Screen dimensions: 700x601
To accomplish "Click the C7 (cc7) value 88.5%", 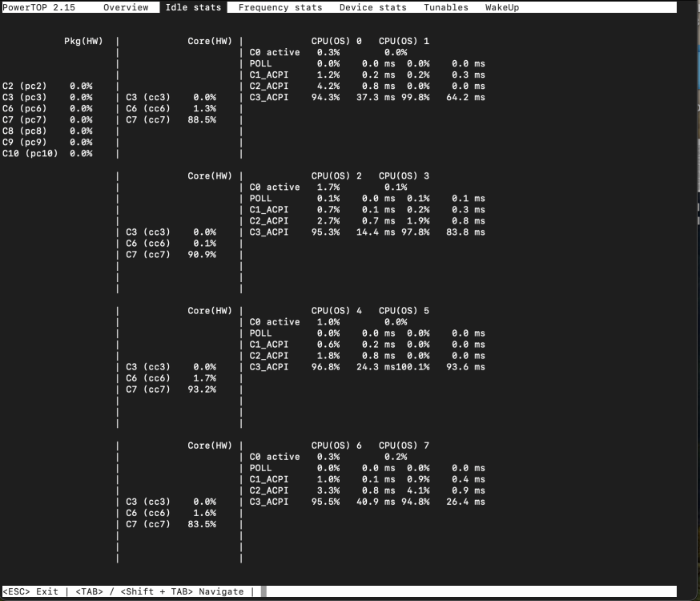I will [202, 119].
